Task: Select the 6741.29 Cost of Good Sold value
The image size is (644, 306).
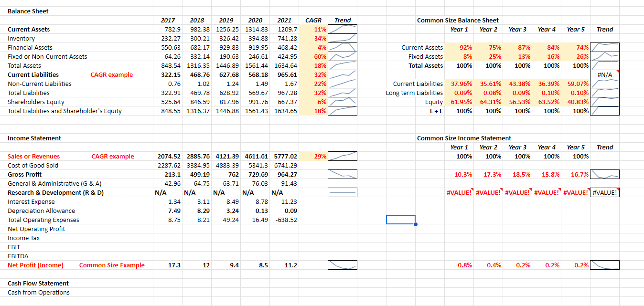Action: tap(287, 165)
